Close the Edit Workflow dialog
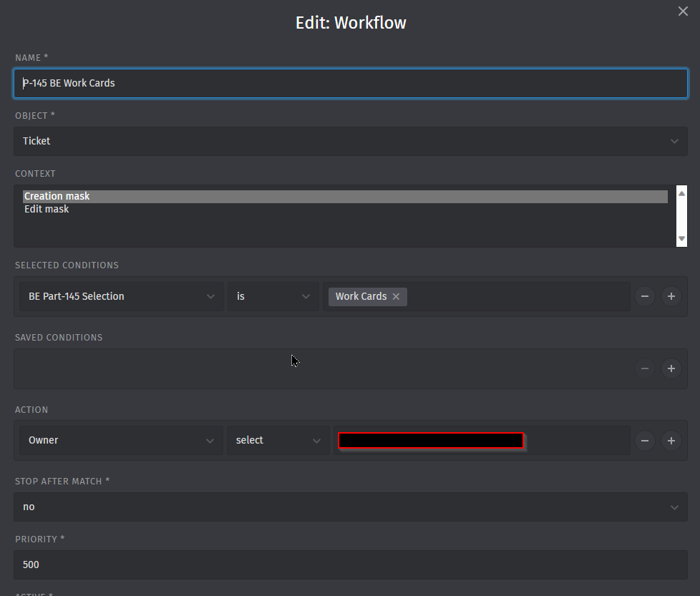Image resolution: width=700 pixels, height=596 pixels. coord(683,11)
